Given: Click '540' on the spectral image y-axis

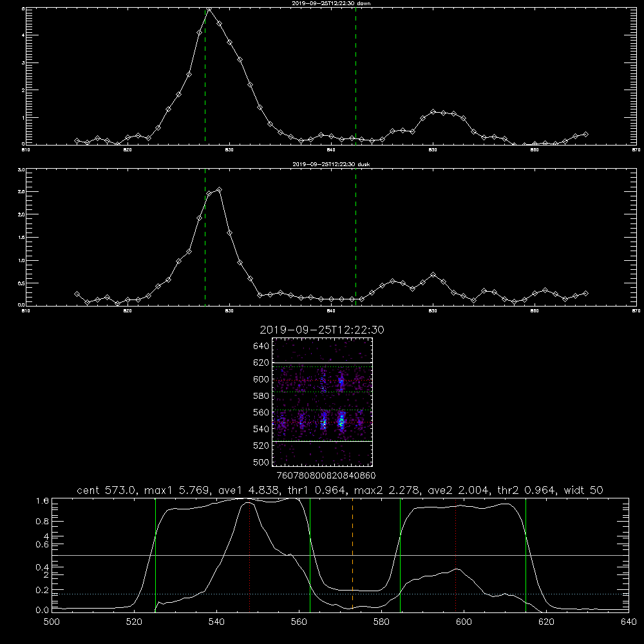Looking at the screenshot, I should [261, 429].
